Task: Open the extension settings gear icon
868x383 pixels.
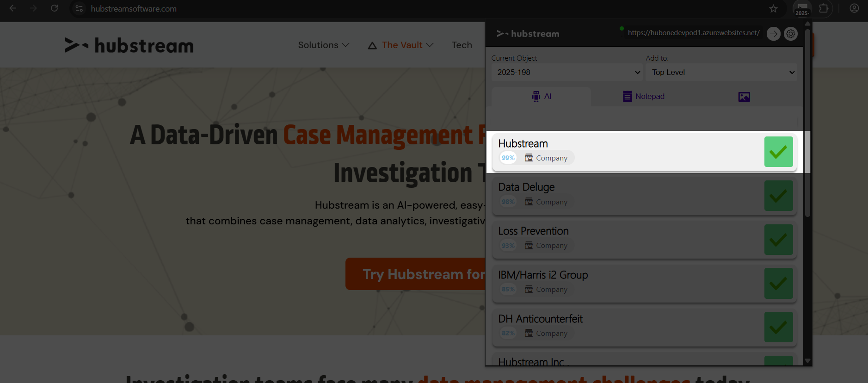Action: pyautogui.click(x=791, y=34)
